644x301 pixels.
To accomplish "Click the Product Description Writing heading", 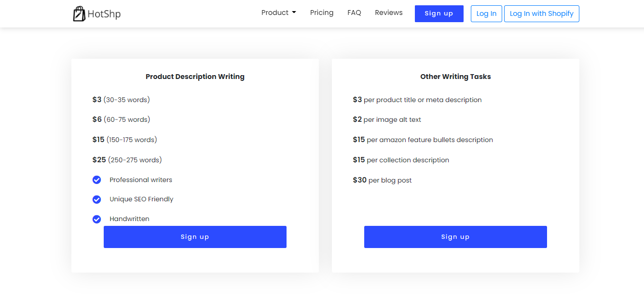I will point(195,77).
